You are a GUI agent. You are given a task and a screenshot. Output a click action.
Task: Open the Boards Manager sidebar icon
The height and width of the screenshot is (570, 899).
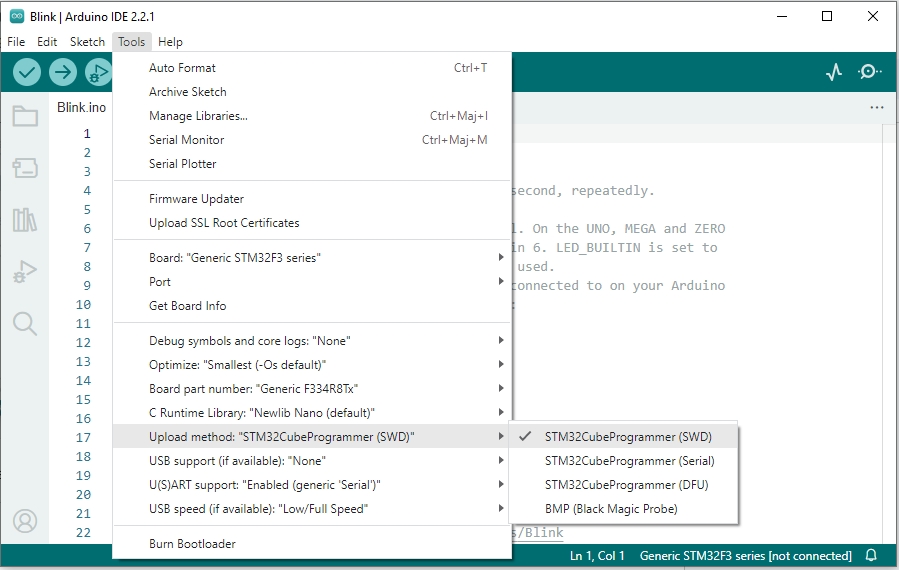click(x=25, y=168)
